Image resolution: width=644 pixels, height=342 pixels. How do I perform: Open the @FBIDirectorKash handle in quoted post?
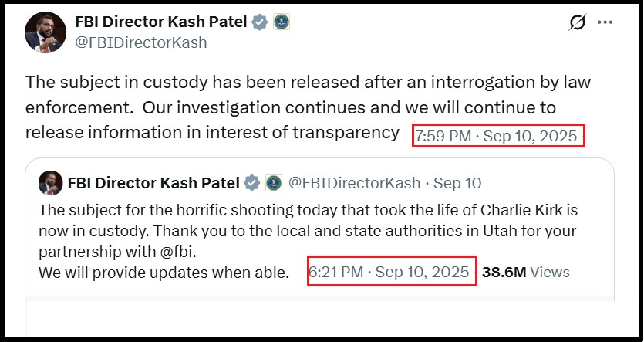(x=354, y=183)
